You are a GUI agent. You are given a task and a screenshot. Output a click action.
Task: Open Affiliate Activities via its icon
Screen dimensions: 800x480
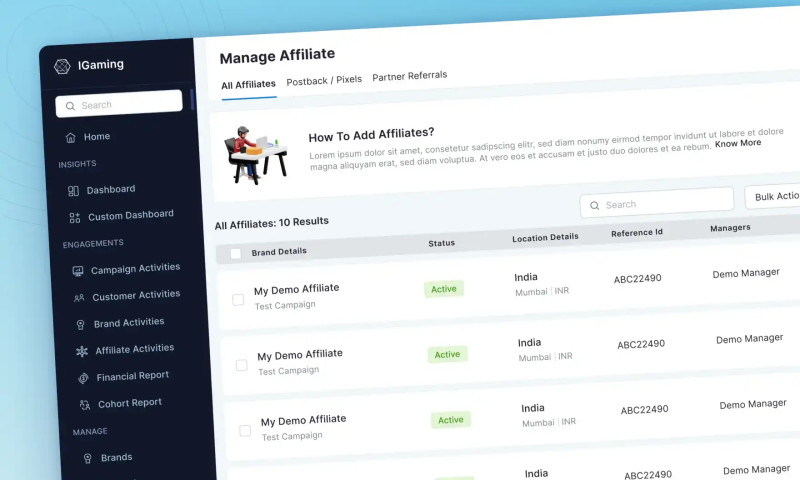[82, 351]
